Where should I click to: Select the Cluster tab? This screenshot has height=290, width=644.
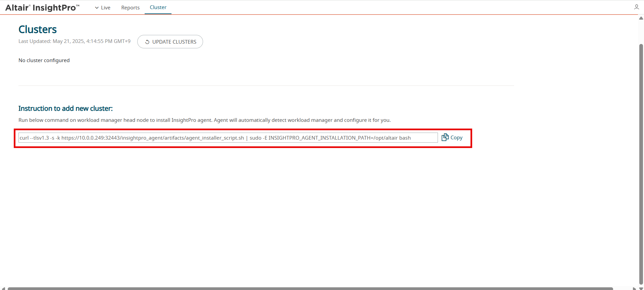click(158, 7)
